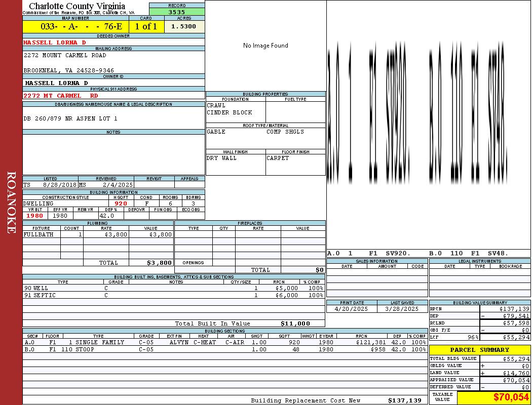Click the DEP % value 42.0 in building information
532x405 pixels.
click(x=106, y=216)
